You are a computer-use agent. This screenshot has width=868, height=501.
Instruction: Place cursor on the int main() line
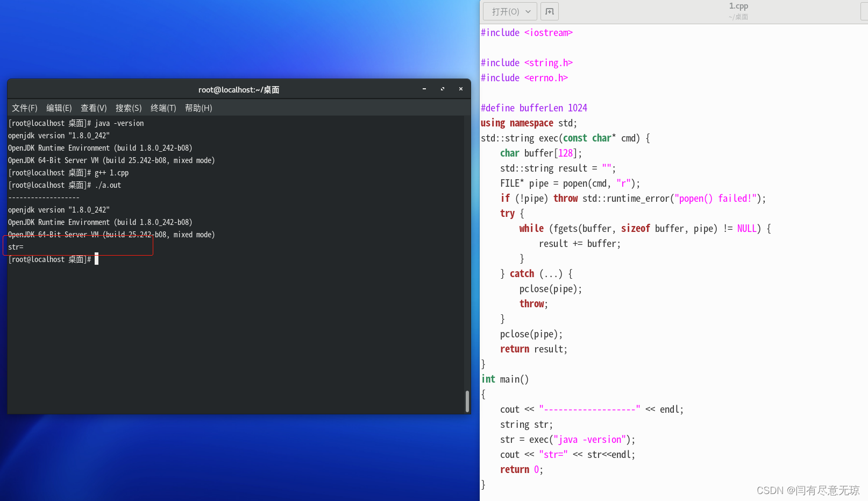pos(504,379)
